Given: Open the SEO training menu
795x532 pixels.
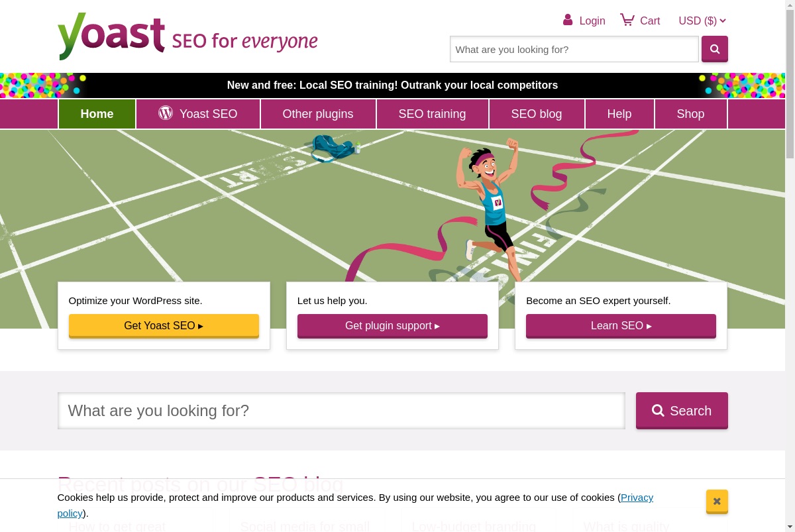Looking at the screenshot, I should (x=432, y=114).
